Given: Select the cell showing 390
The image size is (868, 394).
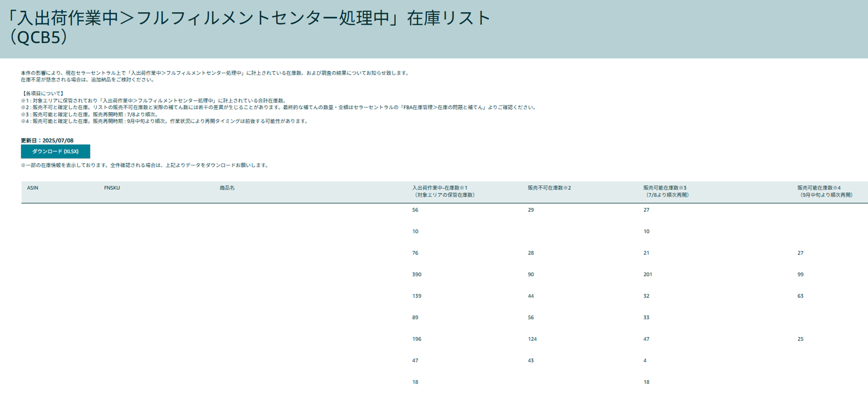Looking at the screenshot, I should click(417, 275).
